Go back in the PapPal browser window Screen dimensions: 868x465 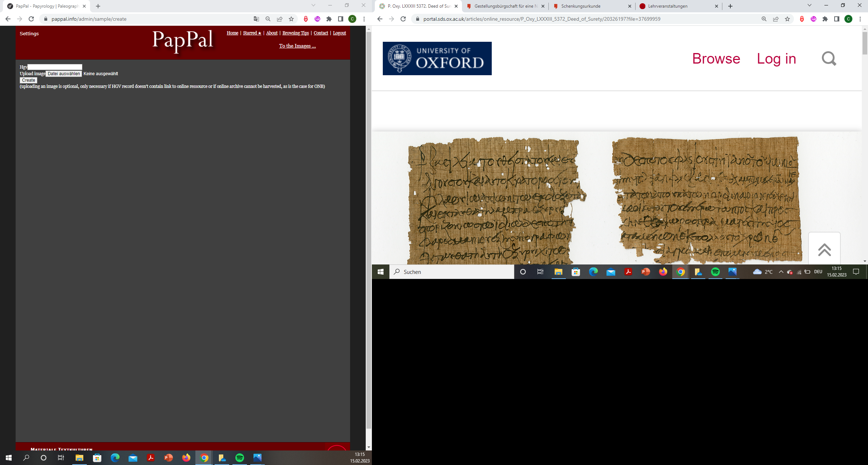[8, 19]
